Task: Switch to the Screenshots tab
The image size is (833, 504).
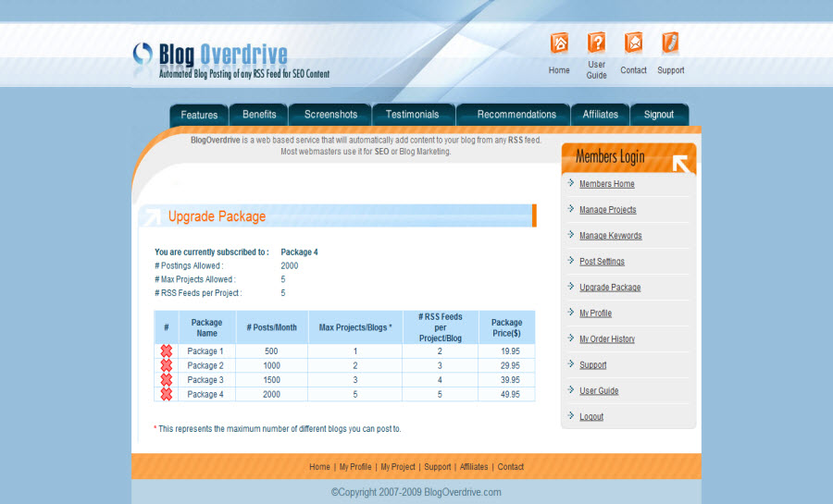Action: pyautogui.click(x=330, y=115)
